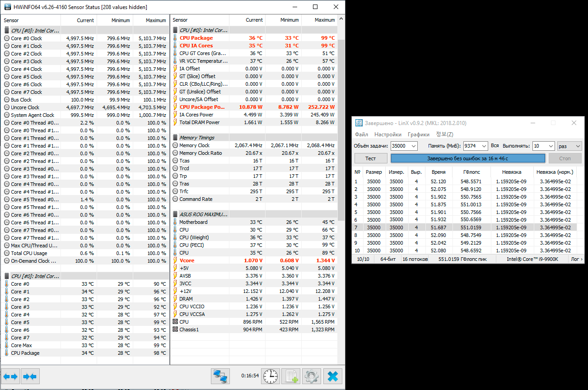Viewport: 588px width, 390px height.
Task: Click the icon next to Total CPU Usage
Action: click(7, 253)
